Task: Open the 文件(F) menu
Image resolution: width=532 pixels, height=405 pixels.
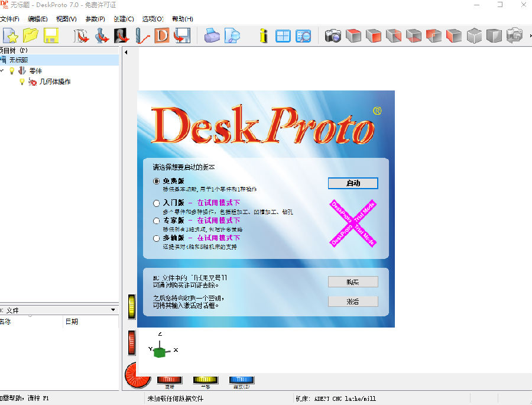Action: click(10, 19)
